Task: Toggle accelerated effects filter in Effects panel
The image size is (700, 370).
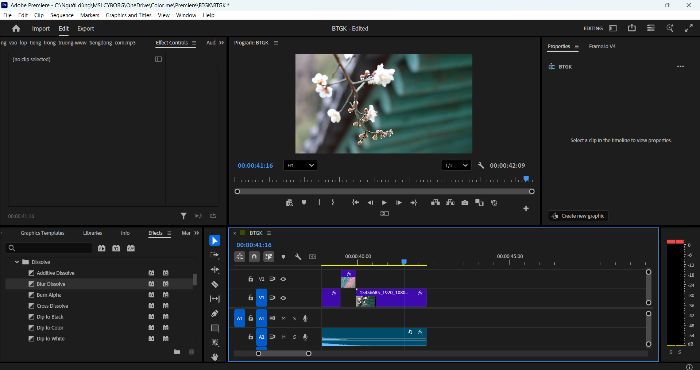Action: click(102, 248)
